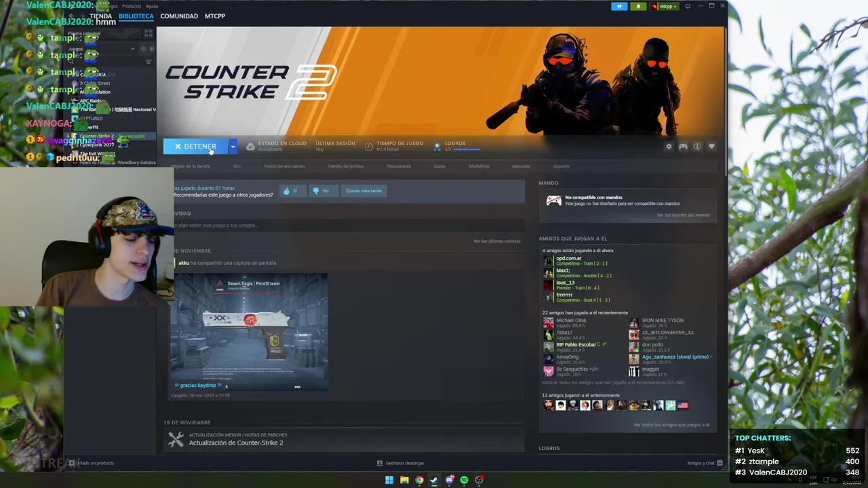The height and width of the screenshot is (488, 868).
Task: Open Mercado link
Action: [x=521, y=166]
